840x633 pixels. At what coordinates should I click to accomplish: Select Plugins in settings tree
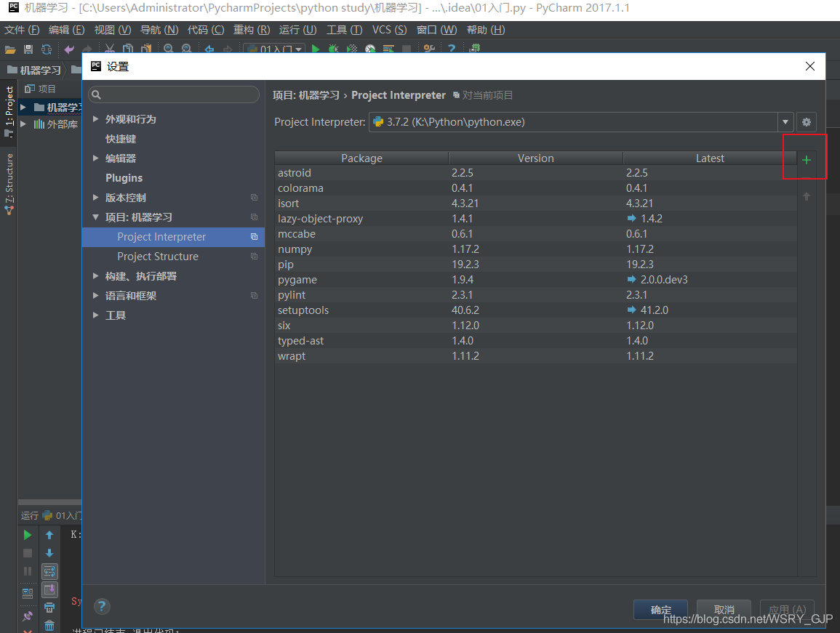point(173,178)
